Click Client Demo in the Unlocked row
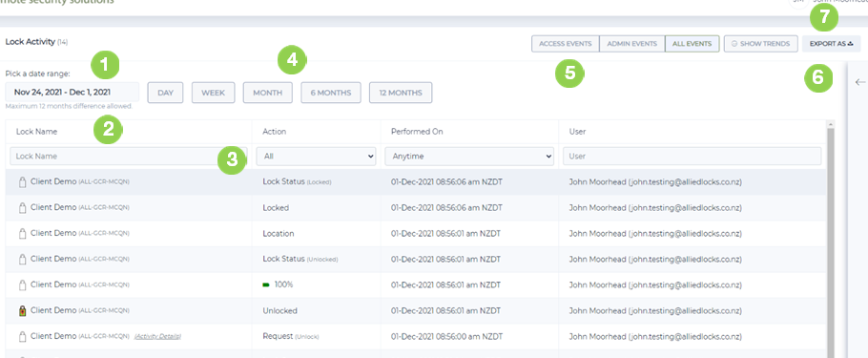868x358 pixels. (53, 311)
